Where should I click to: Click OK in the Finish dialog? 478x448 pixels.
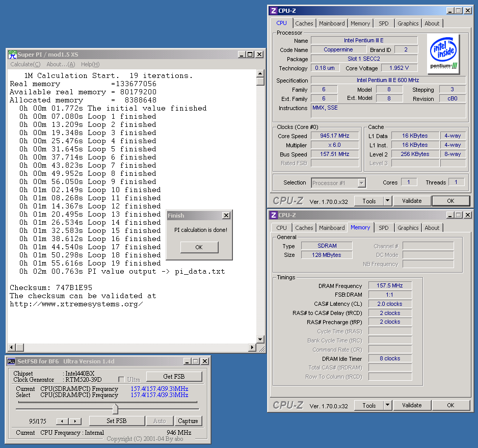point(199,247)
